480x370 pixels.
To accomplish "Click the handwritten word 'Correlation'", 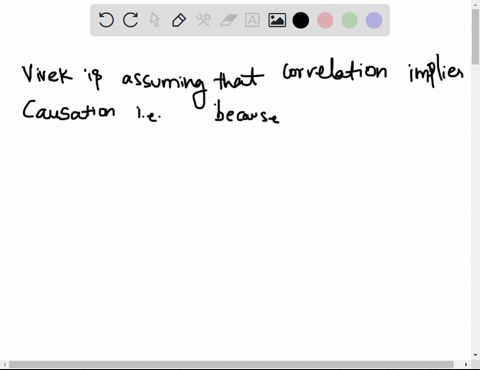I will coord(335,70).
